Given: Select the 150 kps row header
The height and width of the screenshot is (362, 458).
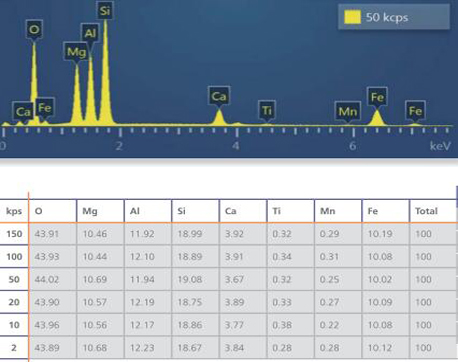Looking at the screenshot, I should point(14,234).
